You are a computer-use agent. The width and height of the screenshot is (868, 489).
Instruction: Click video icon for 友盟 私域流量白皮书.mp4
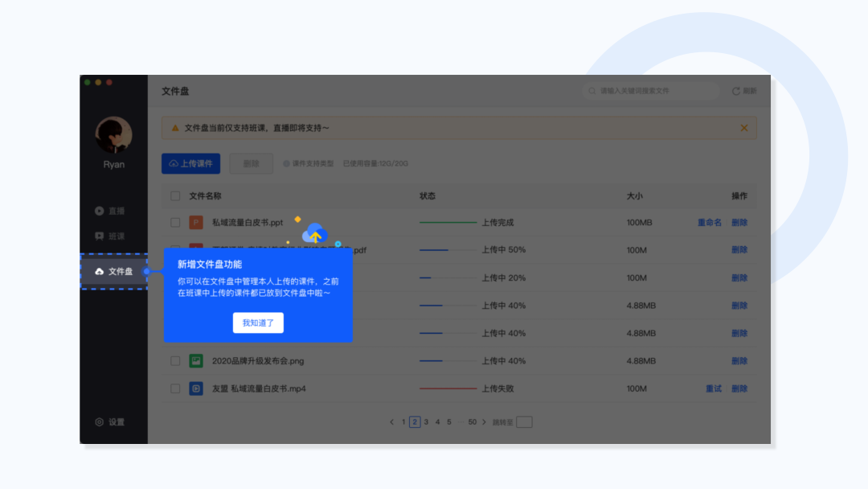[196, 388]
